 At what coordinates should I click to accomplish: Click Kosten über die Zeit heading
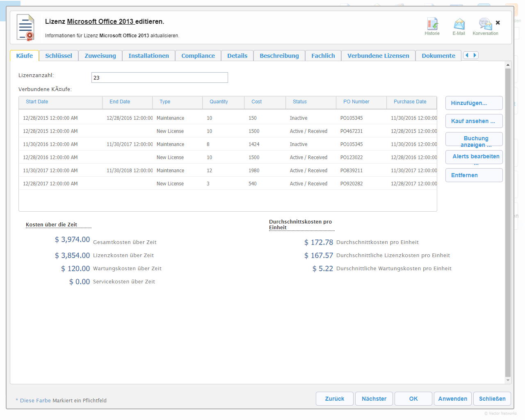coord(51,225)
